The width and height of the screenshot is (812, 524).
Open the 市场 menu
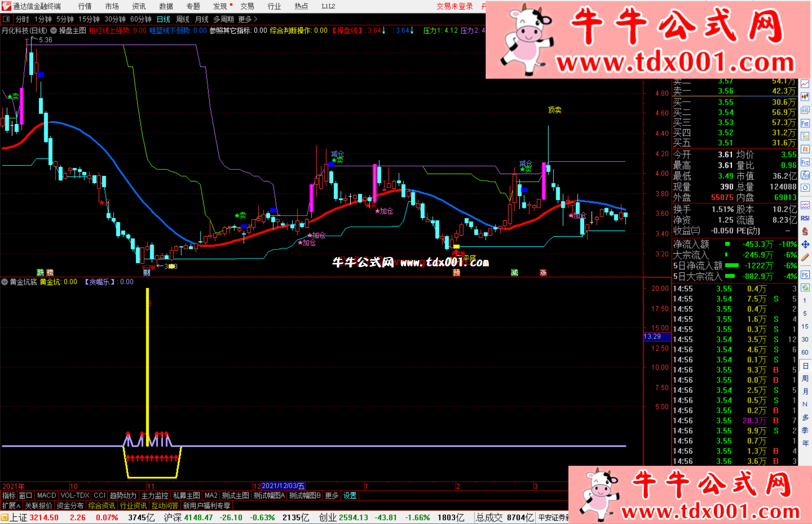(112, 6)
